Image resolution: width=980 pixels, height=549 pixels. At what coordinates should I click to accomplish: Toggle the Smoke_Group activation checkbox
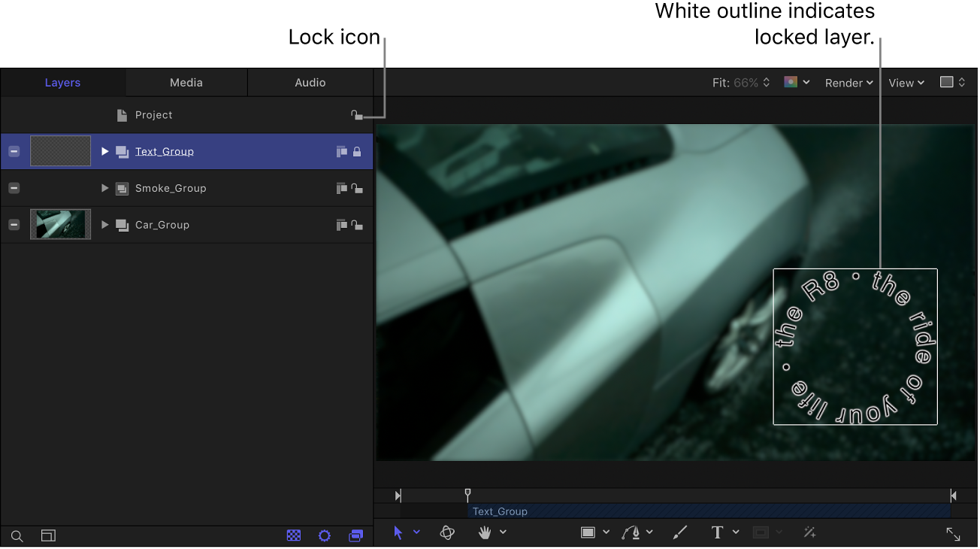pyautogui.click(x=14, y=188)
